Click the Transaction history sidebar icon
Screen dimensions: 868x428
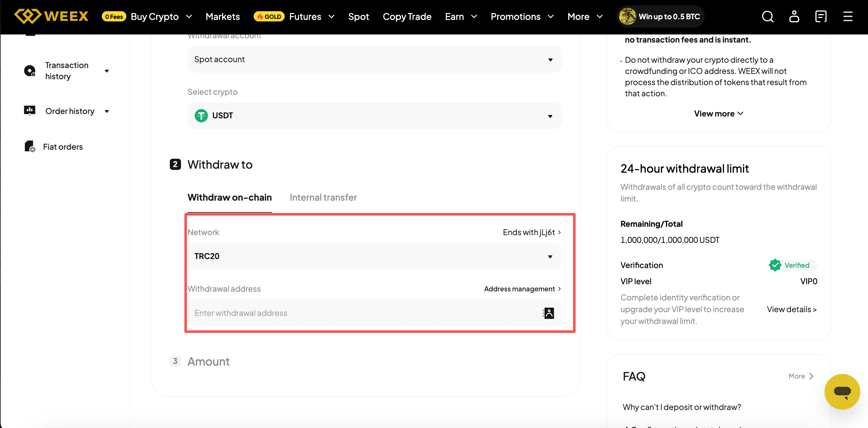pos(30,71)
